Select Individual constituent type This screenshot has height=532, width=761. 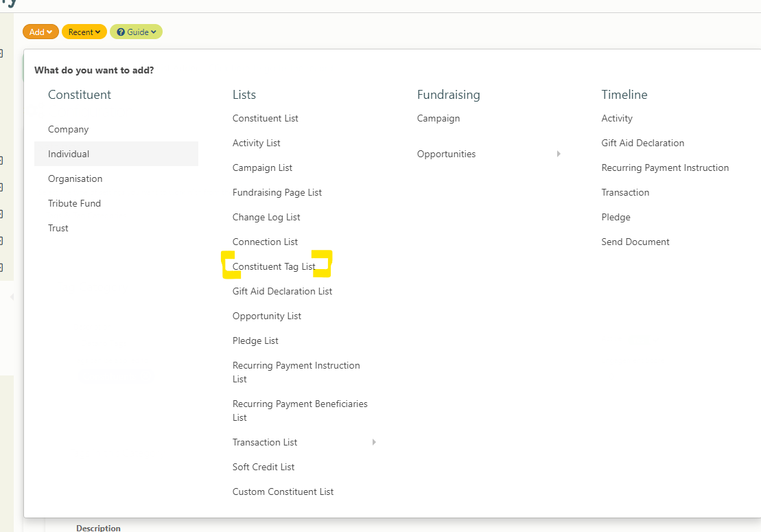click(x=117, y=154)
